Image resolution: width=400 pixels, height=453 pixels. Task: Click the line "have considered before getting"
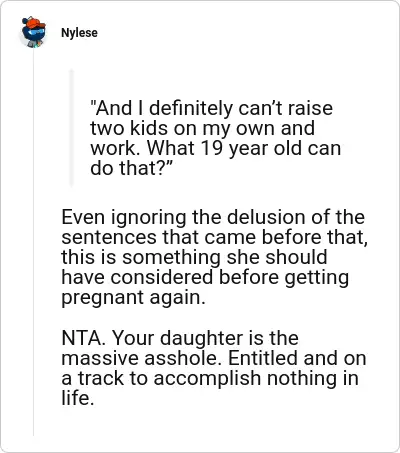(205, 278)
